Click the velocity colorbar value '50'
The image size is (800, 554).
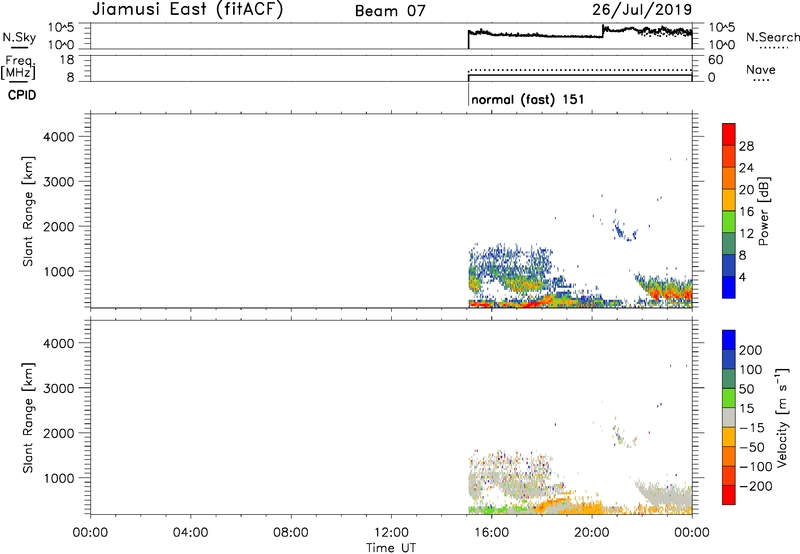[x=746, y=389]
